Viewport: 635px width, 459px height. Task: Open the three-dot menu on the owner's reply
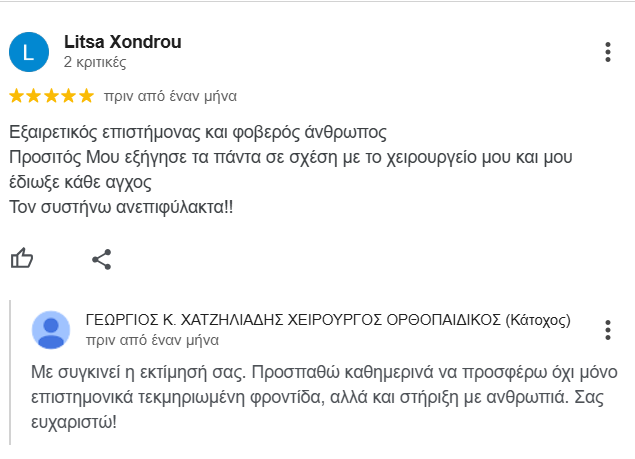[x=607, y=330]
